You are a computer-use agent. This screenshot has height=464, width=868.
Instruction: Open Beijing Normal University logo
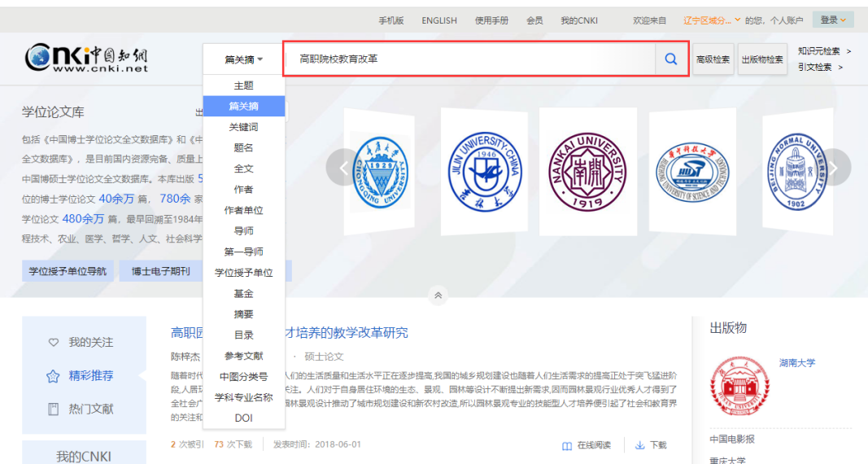pyautogui.click(x=796, y=172)
